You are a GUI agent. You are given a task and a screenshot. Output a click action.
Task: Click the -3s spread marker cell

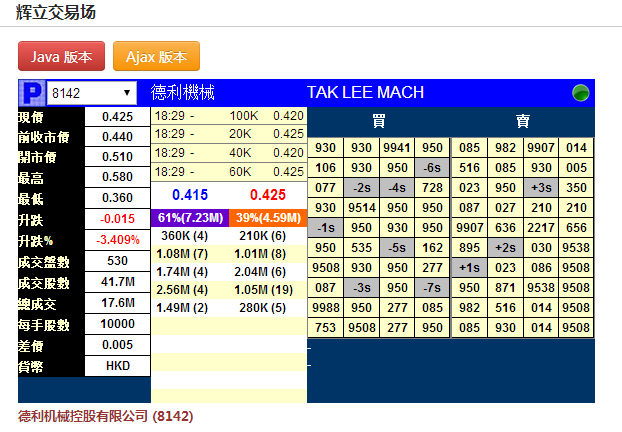[x=361, y=288]
